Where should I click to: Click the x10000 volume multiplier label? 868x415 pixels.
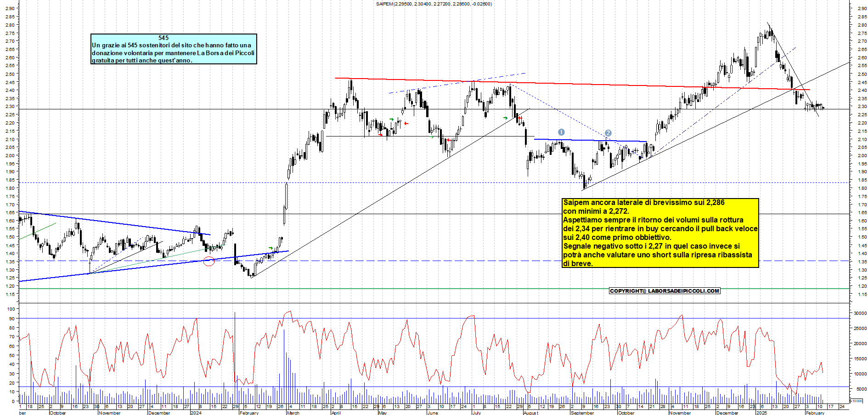coord(857,401)
